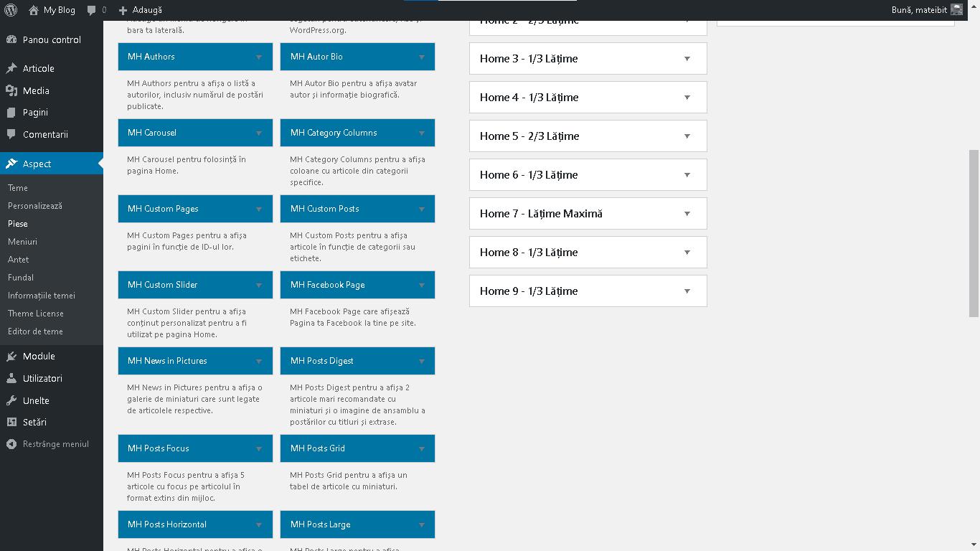This screenshot has height=551, width=980.
Task: Open the MH Carousel widget dropdown arrow
Action: pos(258,133)
